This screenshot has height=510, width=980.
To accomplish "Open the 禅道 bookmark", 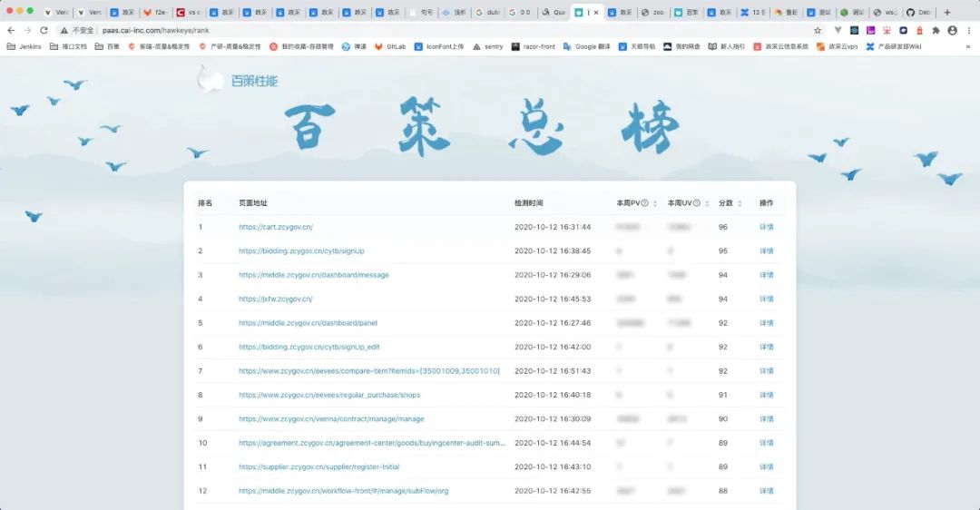I will tap(354, 46).
